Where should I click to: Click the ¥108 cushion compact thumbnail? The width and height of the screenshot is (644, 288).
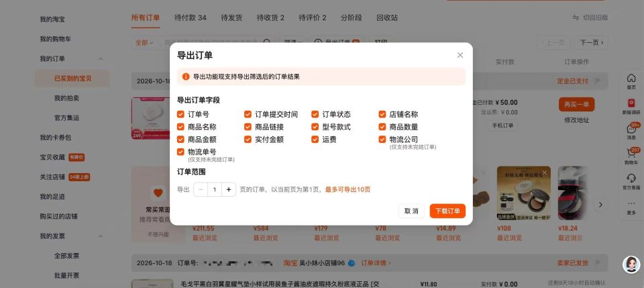click(523, 193)
